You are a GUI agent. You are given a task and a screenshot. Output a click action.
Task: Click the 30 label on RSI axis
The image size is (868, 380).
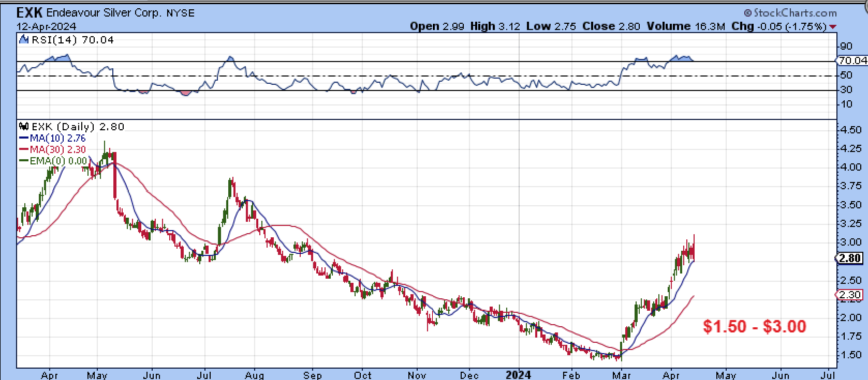click(x=846, y=89)
